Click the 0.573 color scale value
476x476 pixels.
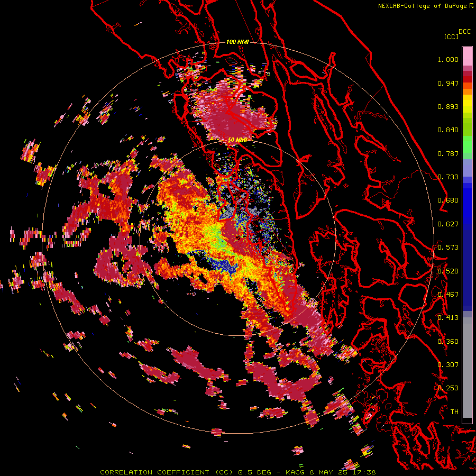tap(448, 248)
